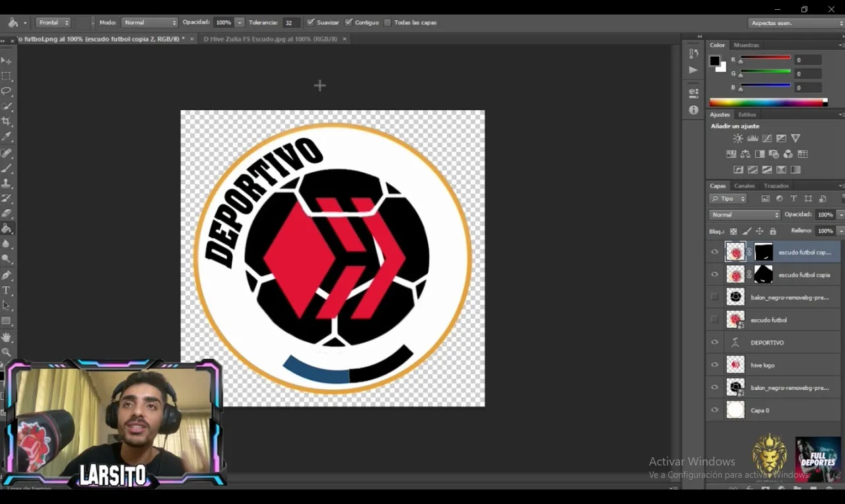Select the Pen tool

pyautogui.click(x=7, y=275)
